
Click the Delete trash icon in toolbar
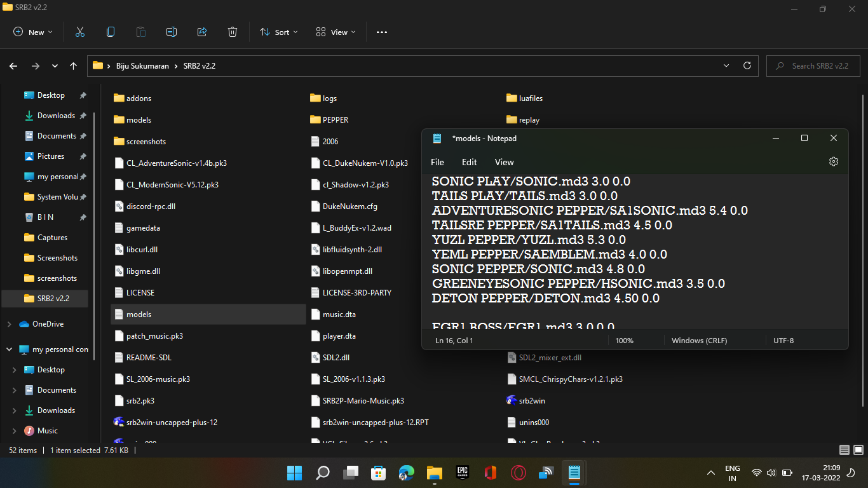point(233,32)
